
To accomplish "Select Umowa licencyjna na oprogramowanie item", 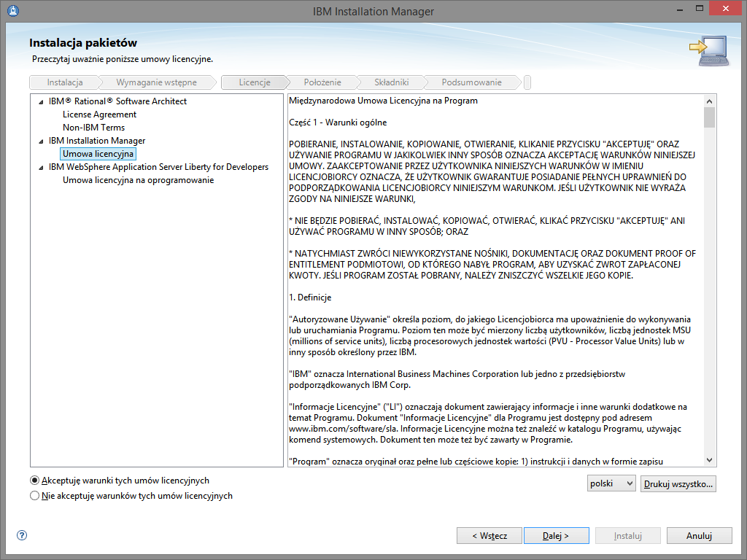I will point(138,180).
